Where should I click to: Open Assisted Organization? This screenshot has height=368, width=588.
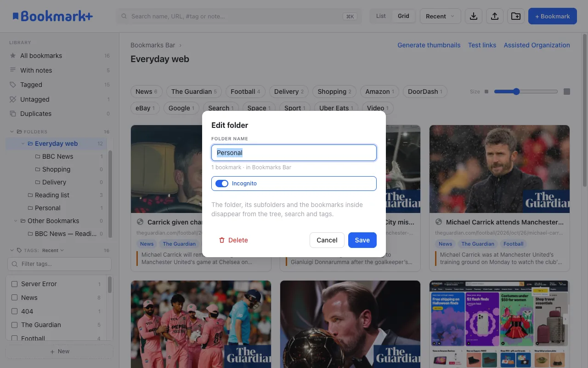click(537, 45)
